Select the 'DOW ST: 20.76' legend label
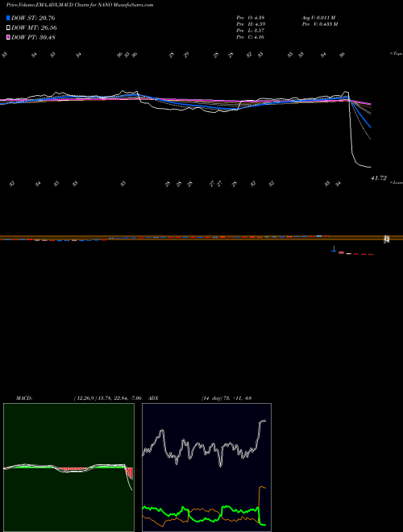 [33, 18]
